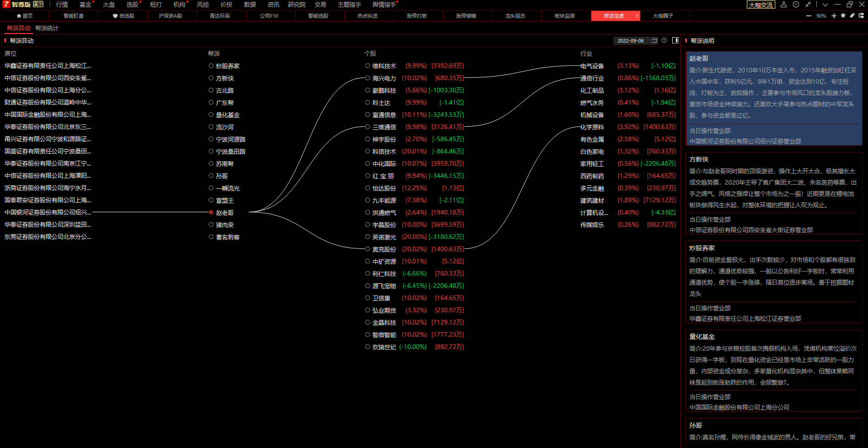The image size is (868, 448).
Task: Select the 维科技术 stock radio
Action: pyautogui.click(x=368, y=66)
